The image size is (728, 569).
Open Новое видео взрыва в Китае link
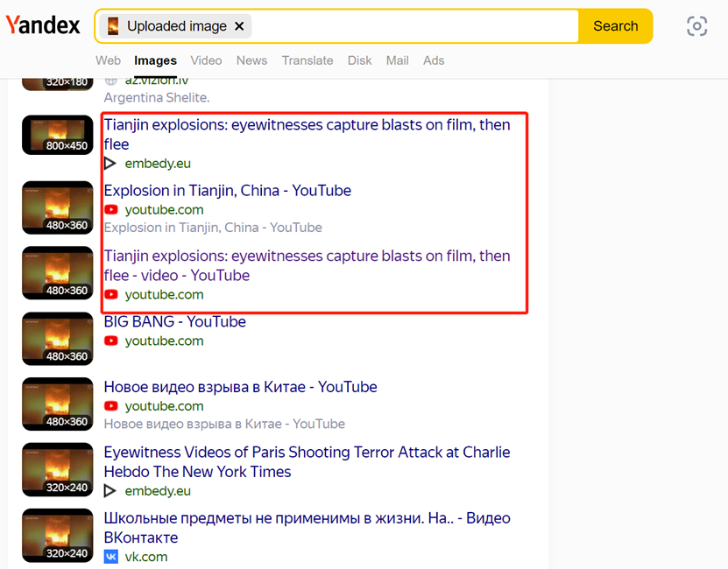point(241,387)
